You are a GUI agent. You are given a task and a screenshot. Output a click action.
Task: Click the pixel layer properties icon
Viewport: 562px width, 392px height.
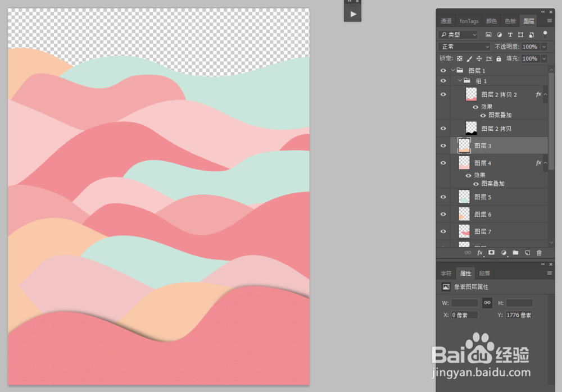tap(446, 286)
